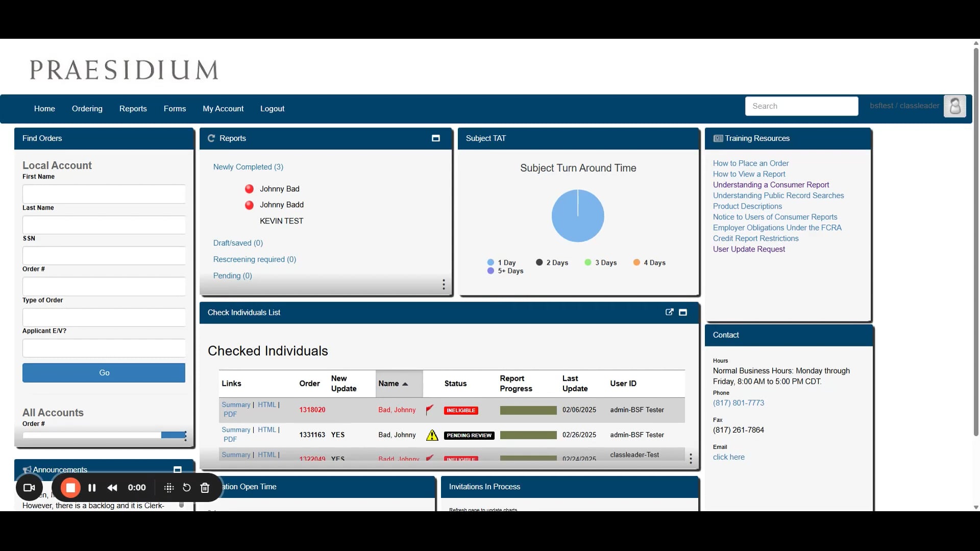Viewport: 980px width, 551px height.
Task: Toggle the 1 Day legend item
Action: pos(502,263)
